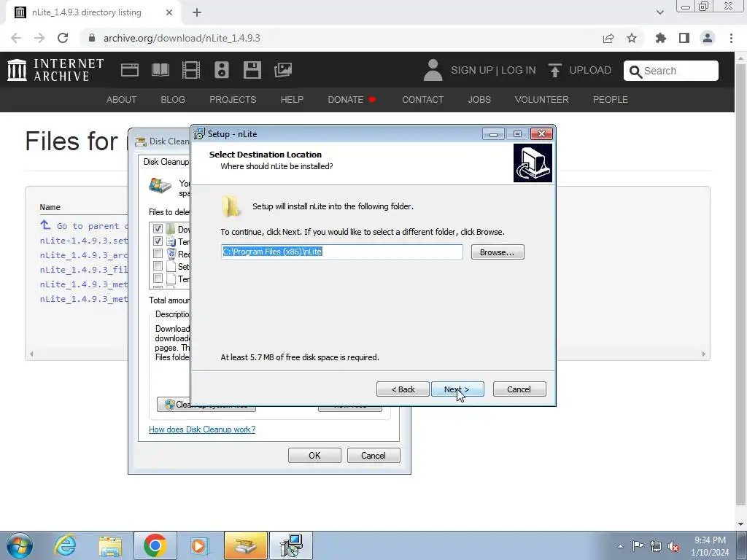
Task: Open Internet Archive software floppy icon
Action: (252, 70)
